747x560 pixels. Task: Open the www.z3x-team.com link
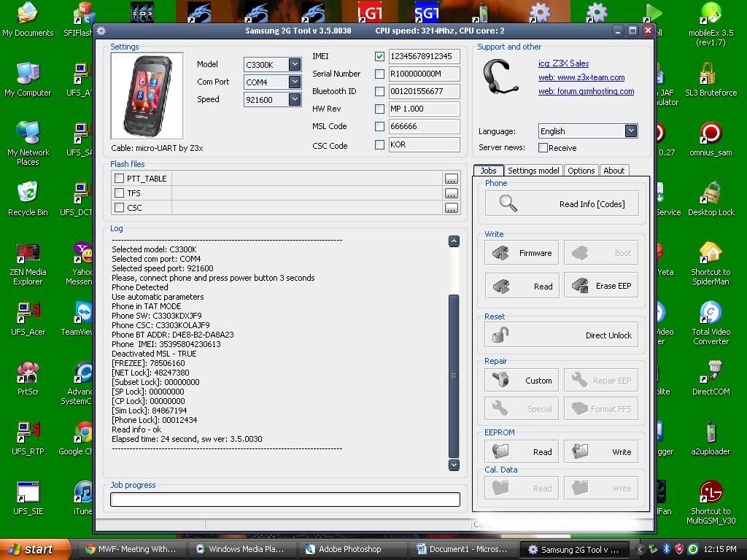[x=581, y=77]
